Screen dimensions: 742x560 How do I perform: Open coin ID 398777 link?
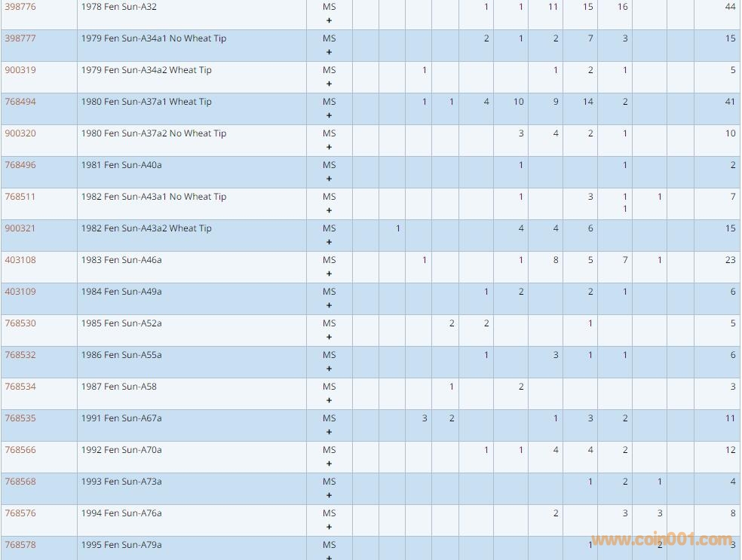click(x=20, y=38)
